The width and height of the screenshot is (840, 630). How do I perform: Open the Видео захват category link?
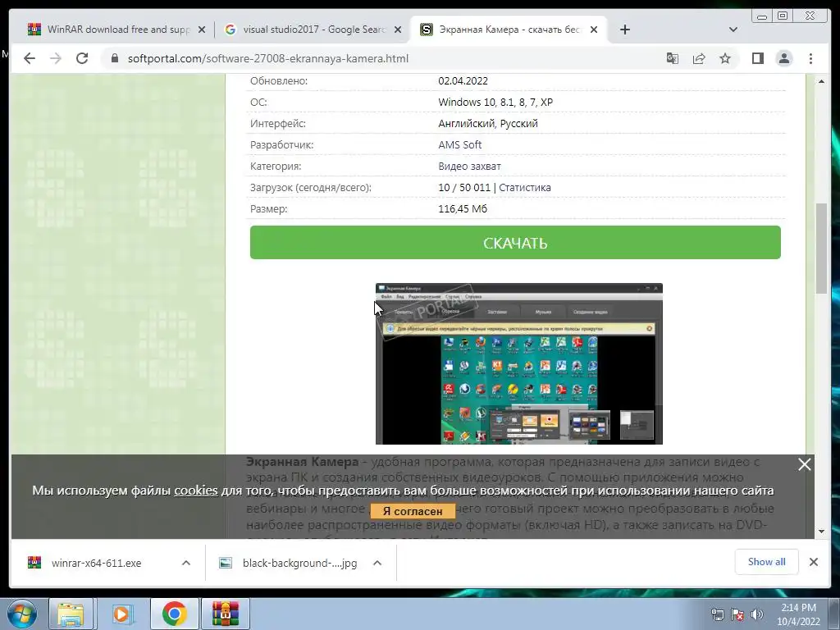point(469,166)
